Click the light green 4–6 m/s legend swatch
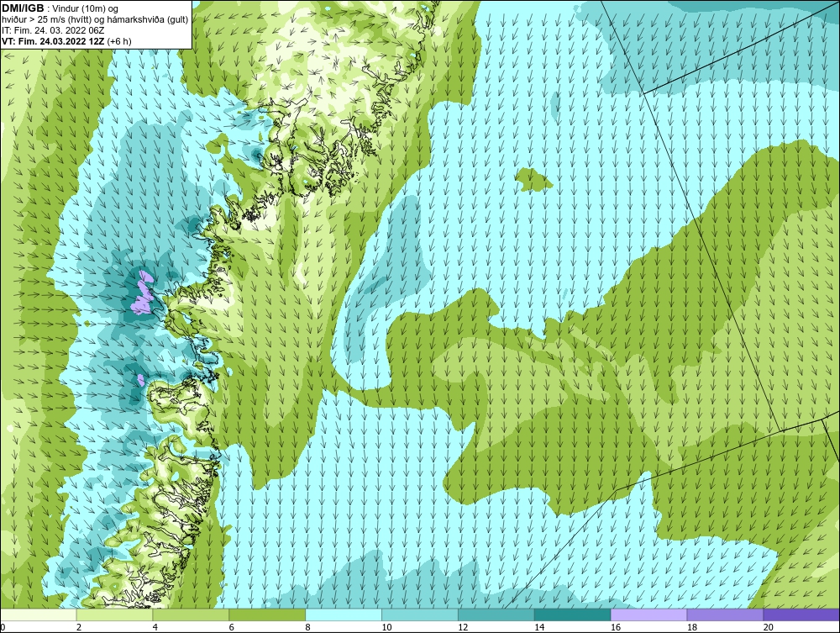The image size is (840, 633). point(191,615)
